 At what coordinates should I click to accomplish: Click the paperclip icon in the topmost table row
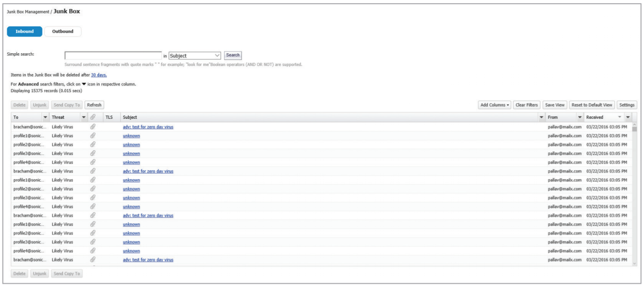(x=93, y=127)
